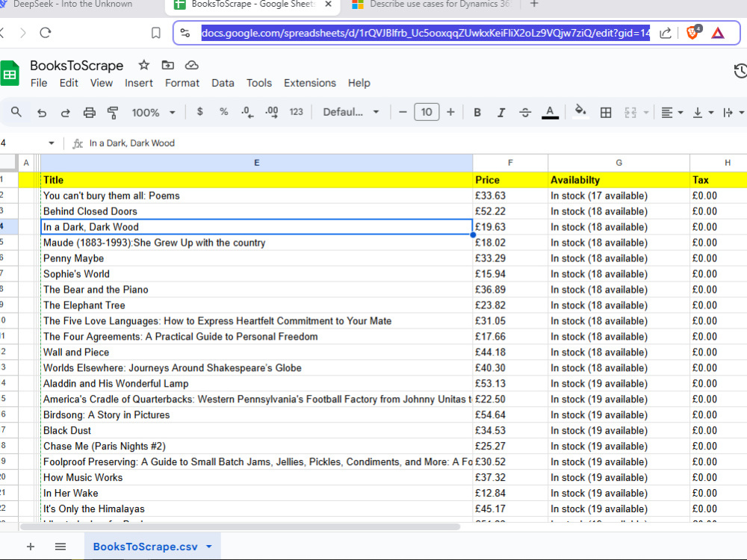Open the BooksToScrape.csv tab options arrow
This screenshot has height=560, width=747.
[208, 547]
